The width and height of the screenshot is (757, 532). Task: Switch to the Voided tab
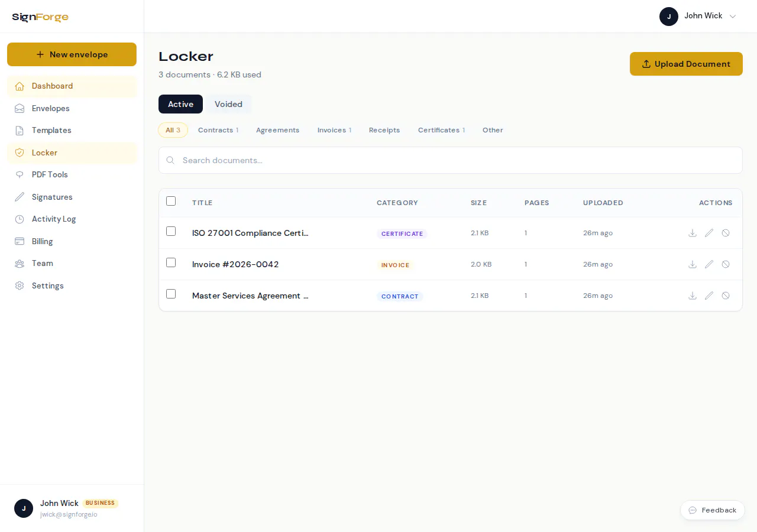(x=228, y=104)
